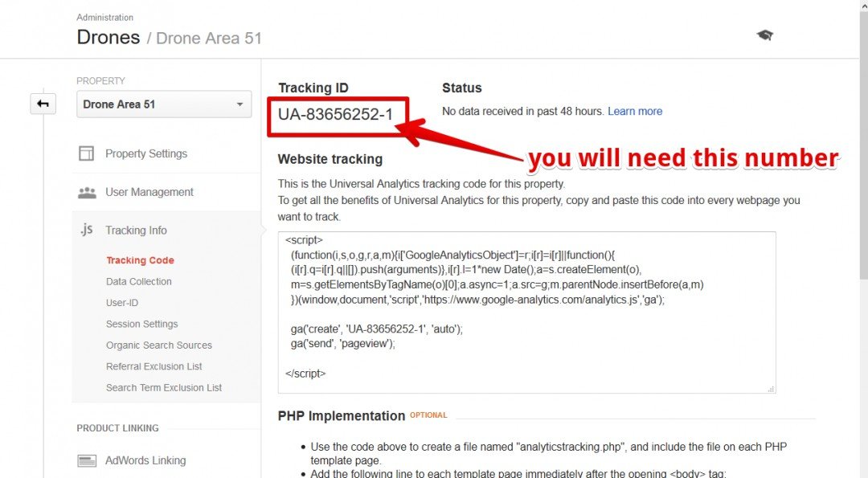Click the script box resize handle
The width and height of the screenshot is (868, 478).
pyautogui.click(x=771, y=389)
